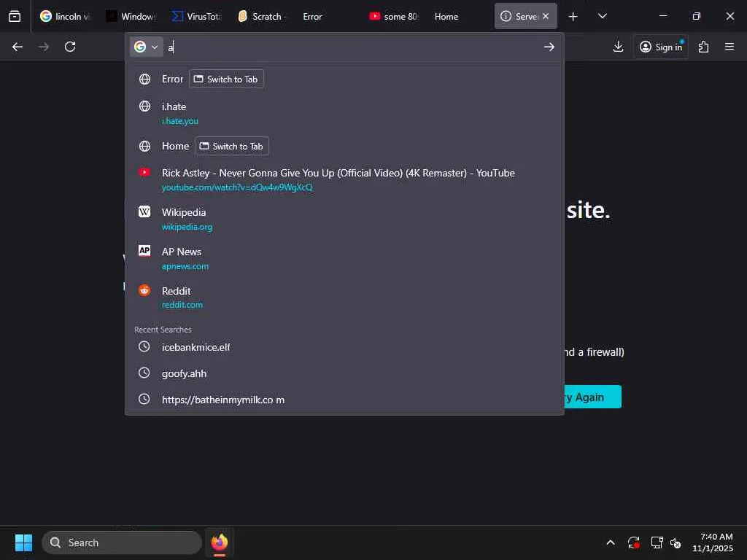Screen dimensions: 747x560
Task: Click the AP News favicon
Action: pyautogui.click(x=144, y=251)
